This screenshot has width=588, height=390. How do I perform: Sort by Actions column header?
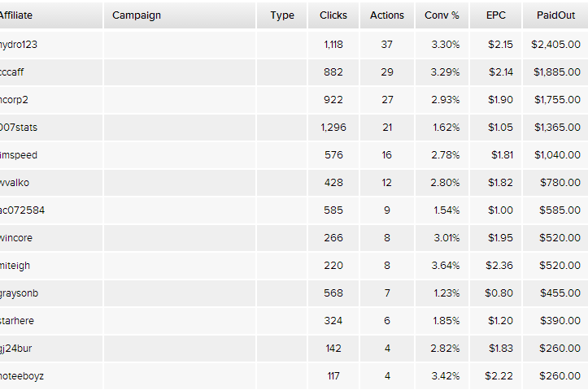tap(387, 15)
